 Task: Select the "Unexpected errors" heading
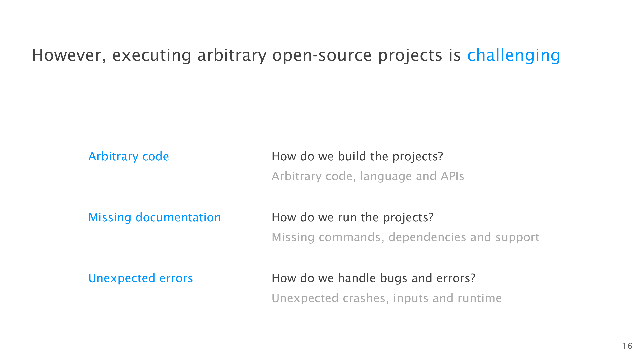(141, 278)
